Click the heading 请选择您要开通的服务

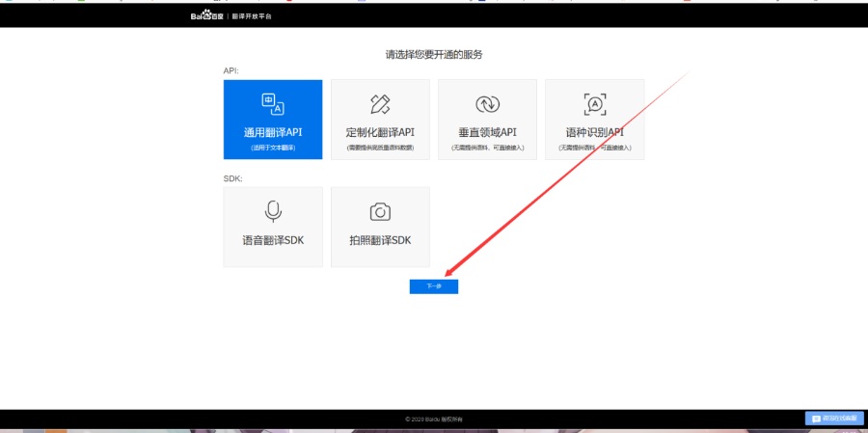[x=434, y=54]
